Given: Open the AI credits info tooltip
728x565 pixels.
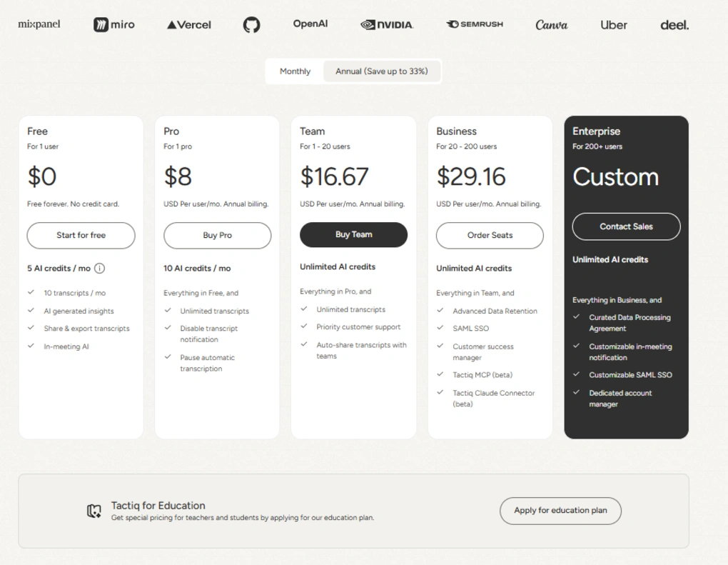Looking at the screenshot, I should [x=99, y=269].
